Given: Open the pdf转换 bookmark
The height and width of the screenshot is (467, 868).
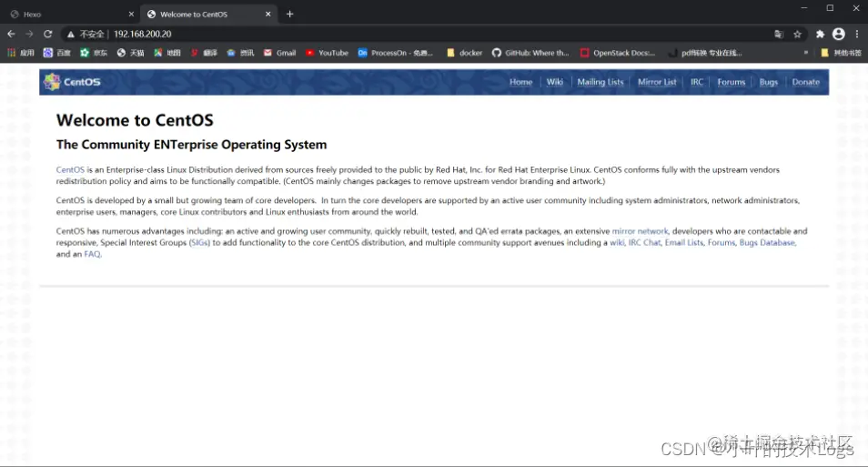Looking at the screenshot, I should (x=705, y=53).
